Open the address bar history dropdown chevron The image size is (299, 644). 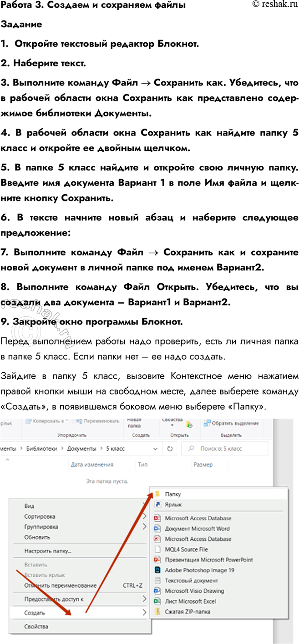pos(156,449)
